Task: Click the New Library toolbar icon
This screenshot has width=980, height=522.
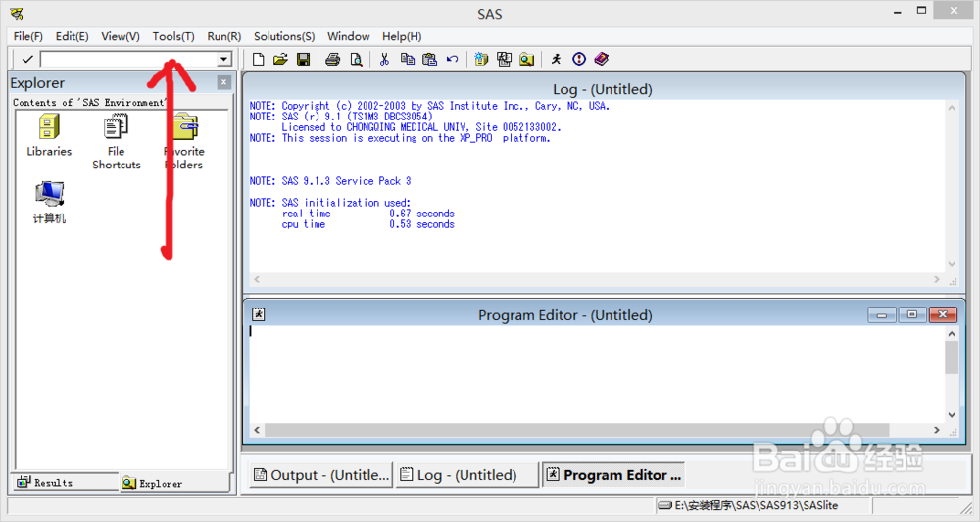Action: coord(480,60)
